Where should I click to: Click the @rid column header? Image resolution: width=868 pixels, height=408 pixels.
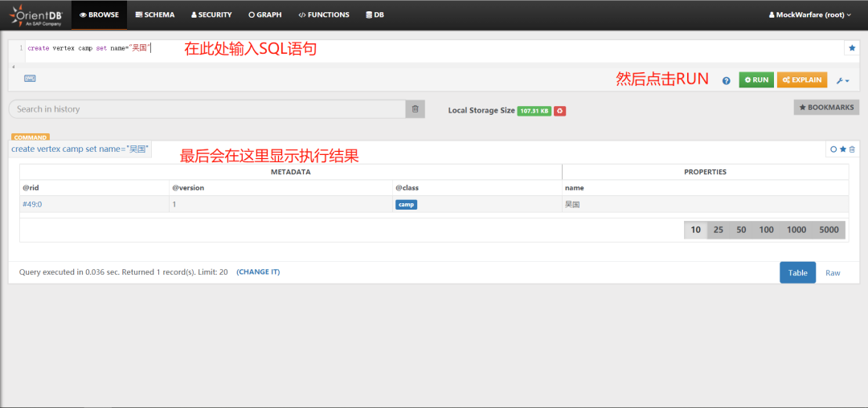pyautogui.click(x=95, y=188)
